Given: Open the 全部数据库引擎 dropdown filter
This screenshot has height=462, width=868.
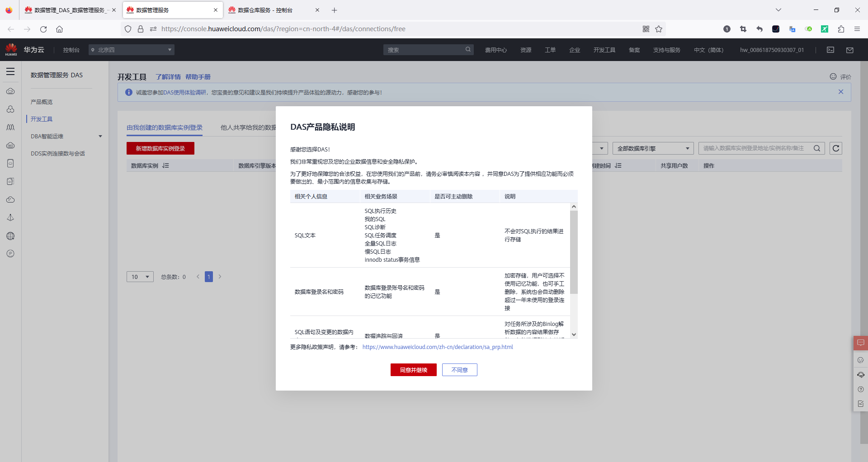Looking at the screenshot, I should pos(652,148).
